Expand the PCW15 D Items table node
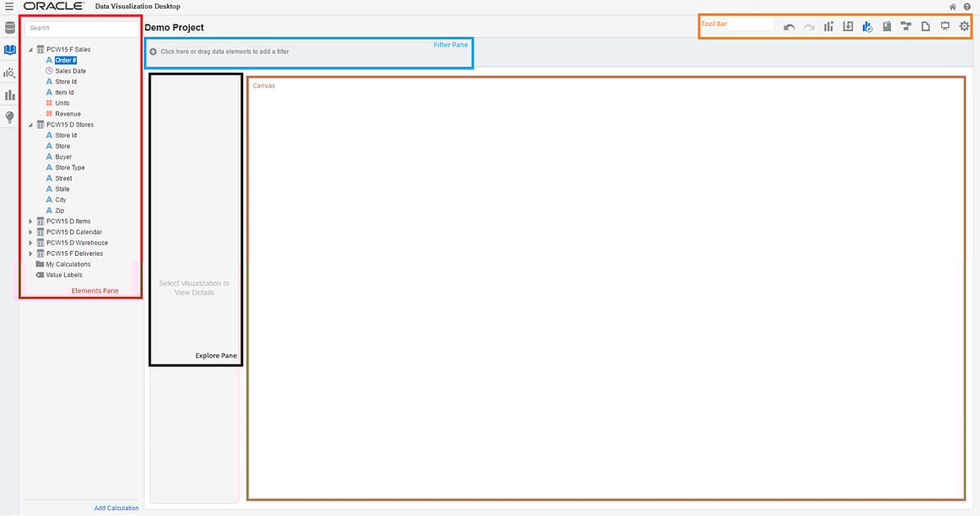 click(x=30, y=221)
